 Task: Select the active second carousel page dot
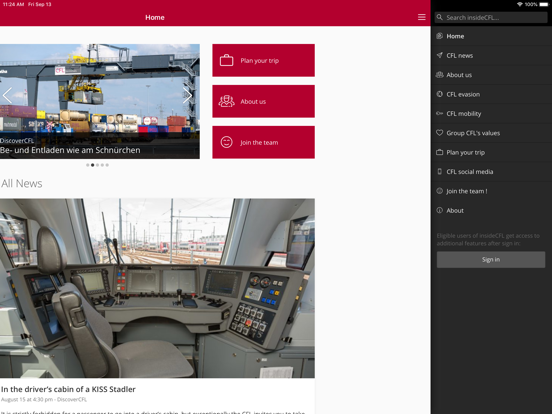point(93,165)
